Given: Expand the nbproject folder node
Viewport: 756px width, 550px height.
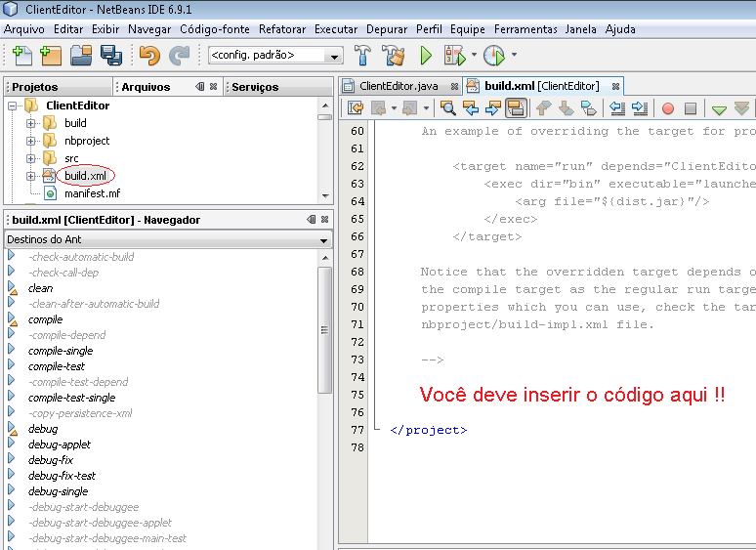Looking at the screenshot, I should [x=30, y=141].
